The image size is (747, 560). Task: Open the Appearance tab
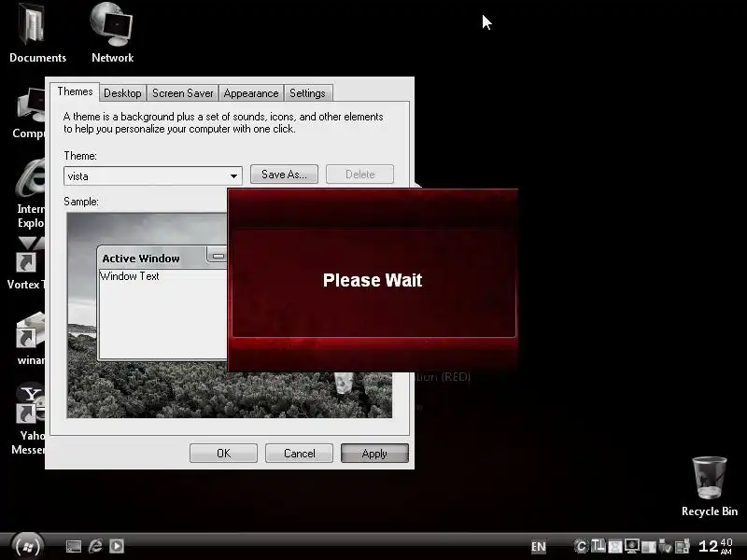pyautogui.click(x=251, y=93)
